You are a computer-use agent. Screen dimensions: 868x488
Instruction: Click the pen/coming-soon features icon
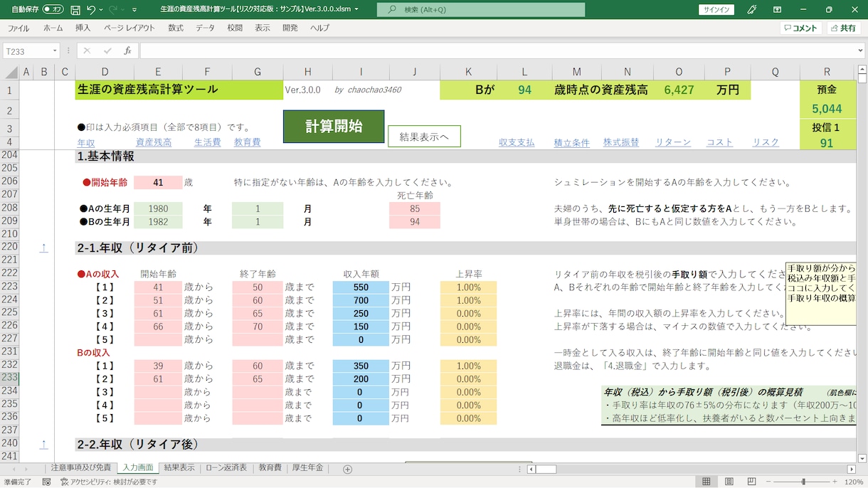(x=752, y=9)
